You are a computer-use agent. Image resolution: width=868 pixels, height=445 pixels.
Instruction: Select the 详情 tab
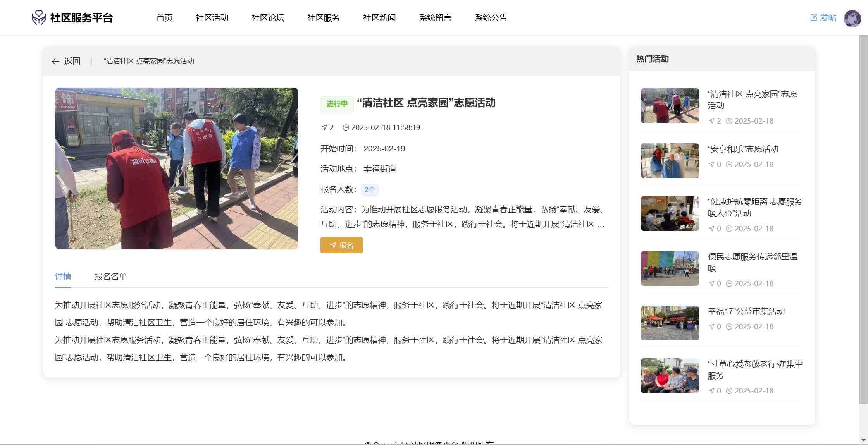click(63, 276)
